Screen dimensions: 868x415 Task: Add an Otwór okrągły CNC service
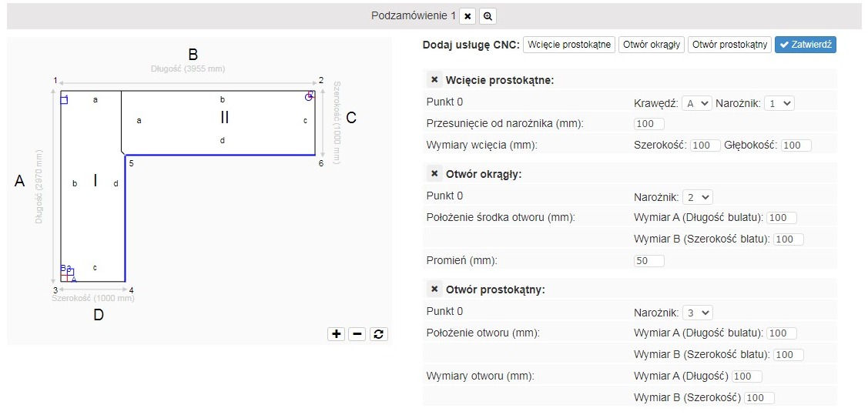click(x=651, y=45)
